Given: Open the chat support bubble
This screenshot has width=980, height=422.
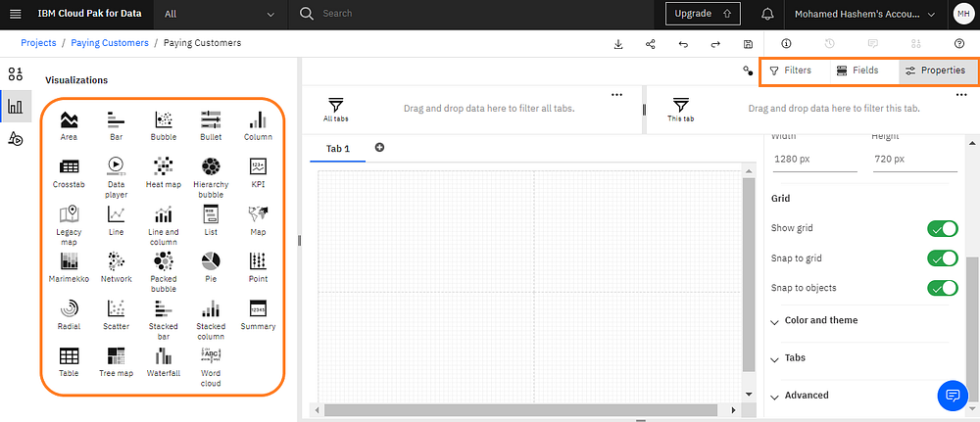Looking at the screenshot, I should (x=953, y=396).
